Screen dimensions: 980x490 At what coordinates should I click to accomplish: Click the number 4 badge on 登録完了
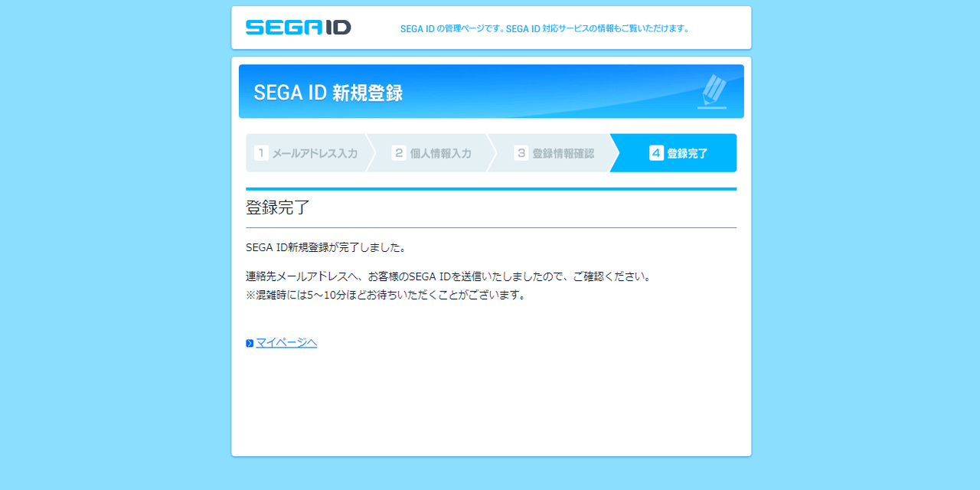click(655, 152)
